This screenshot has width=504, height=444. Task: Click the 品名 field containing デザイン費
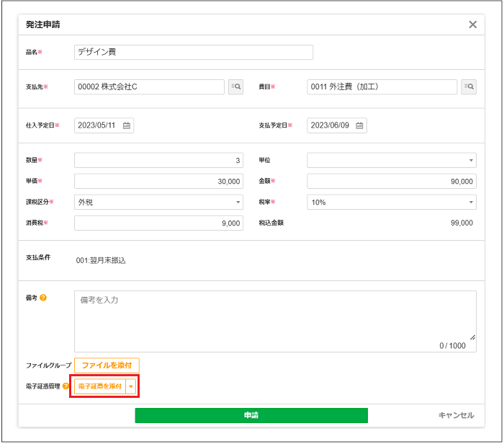(193, 53)
